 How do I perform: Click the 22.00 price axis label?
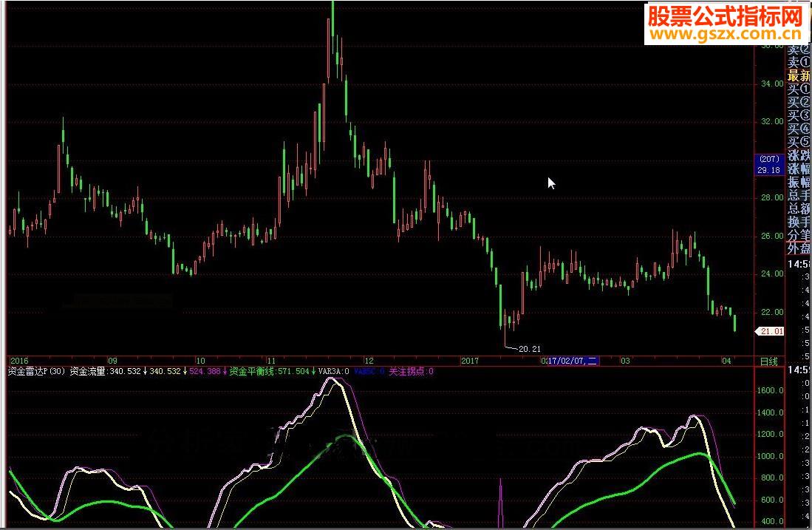pos(772,312)
